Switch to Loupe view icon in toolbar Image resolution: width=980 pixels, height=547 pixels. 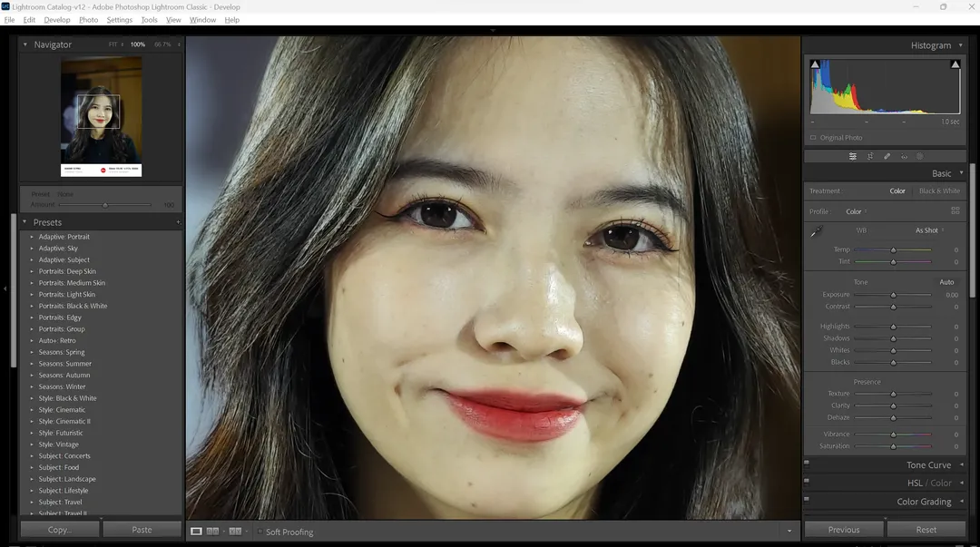(196, 532)
